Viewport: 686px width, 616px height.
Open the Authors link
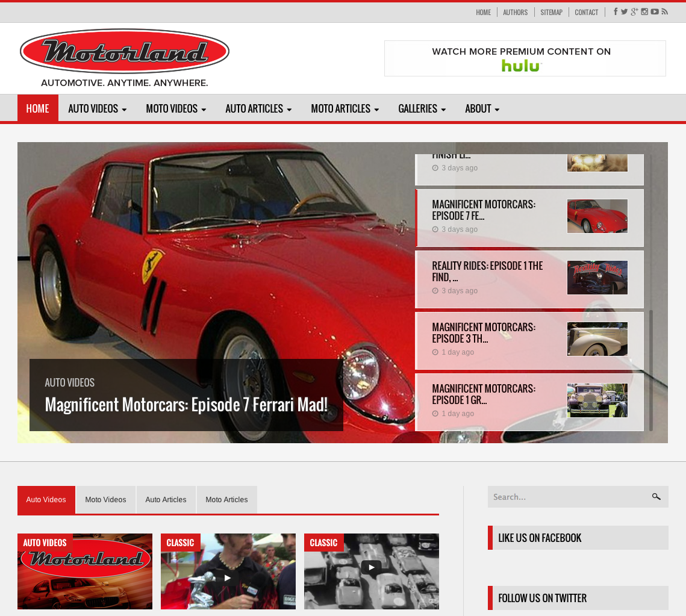pyautogui.click(x=516, y=12)
